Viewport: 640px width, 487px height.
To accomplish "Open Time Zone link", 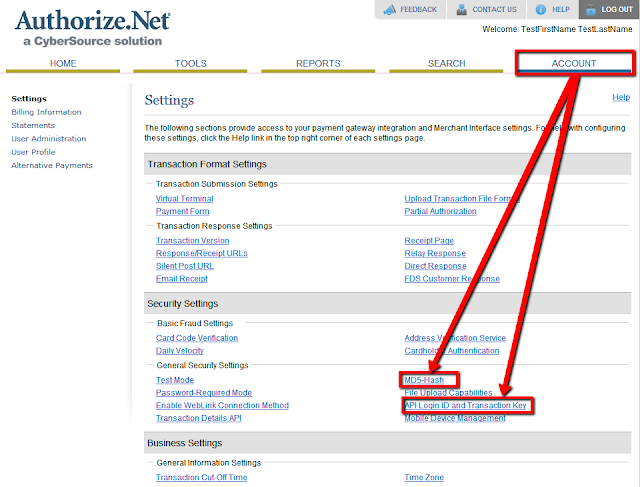I will [424, 477].
